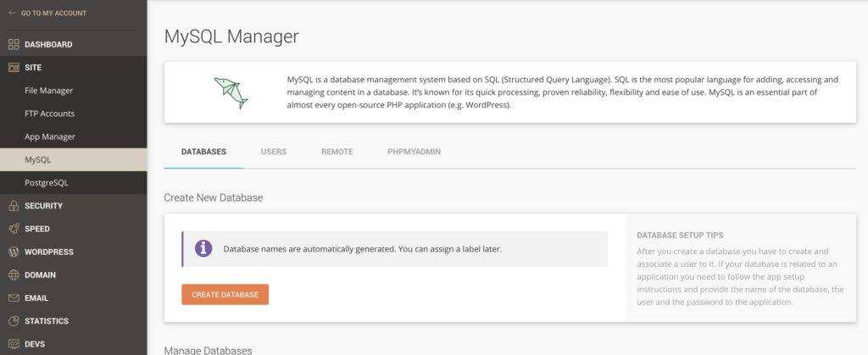Click the Speed rocket icon
This screenshot has width=868, height=355.
(13, 229)
